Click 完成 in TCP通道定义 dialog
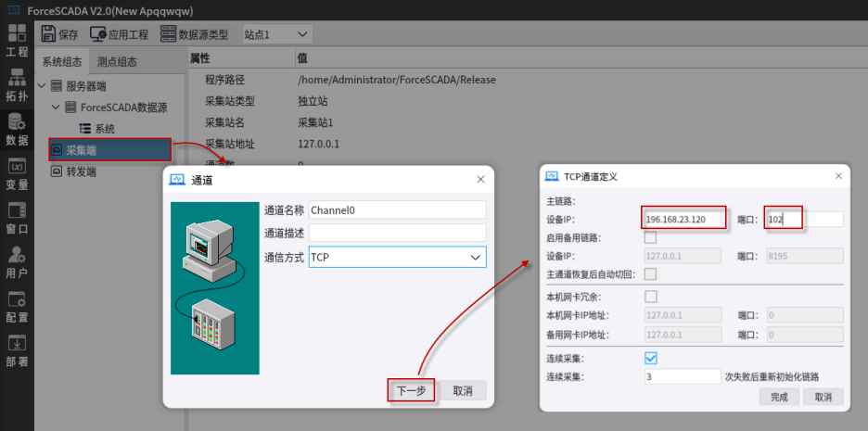The width and height of the screenshot is (868, 431). (779, 397)
